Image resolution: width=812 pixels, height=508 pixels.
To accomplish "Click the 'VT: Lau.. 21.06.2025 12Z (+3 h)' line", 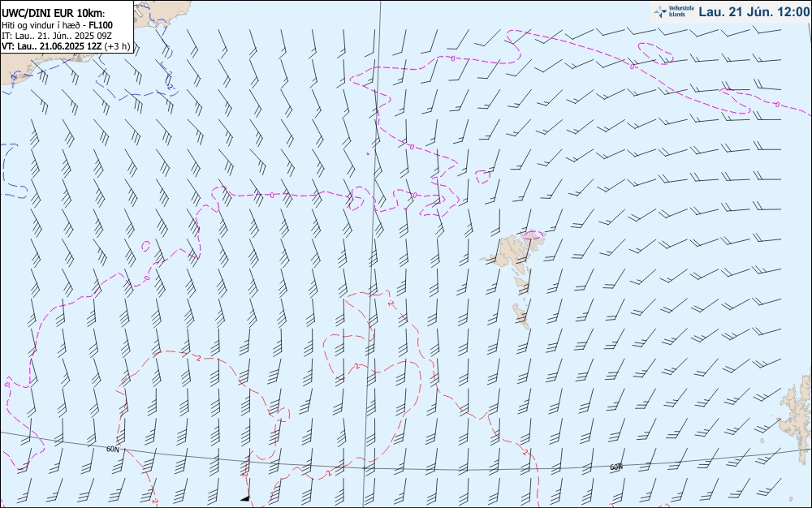I will pos(66,46).
